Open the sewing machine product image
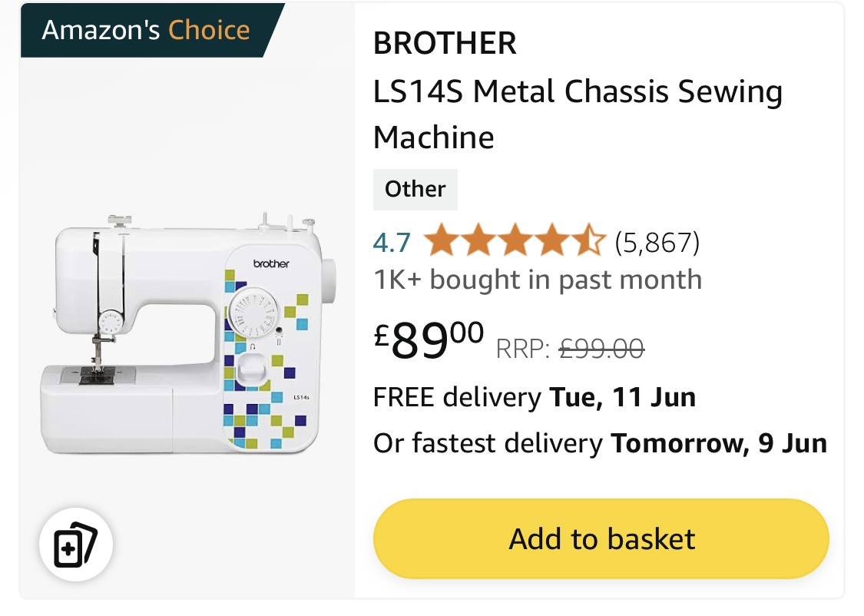 pyautogui.click(x=188, y=334)
